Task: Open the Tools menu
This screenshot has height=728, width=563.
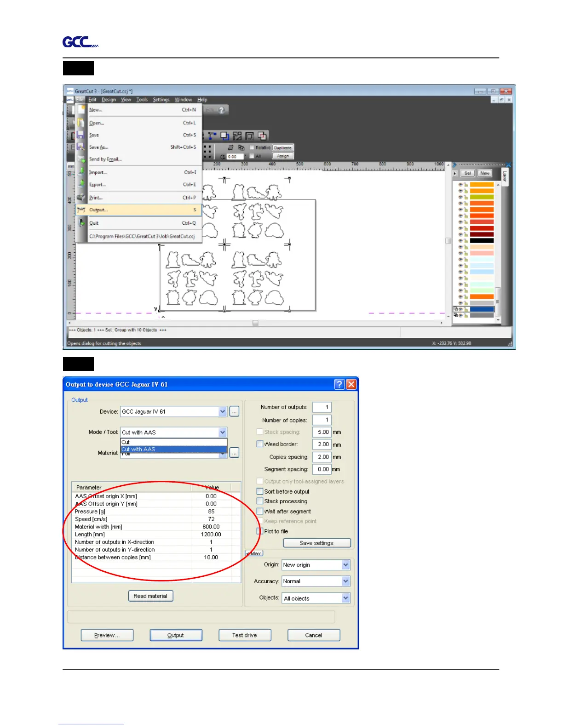Action: coord(142,100)
